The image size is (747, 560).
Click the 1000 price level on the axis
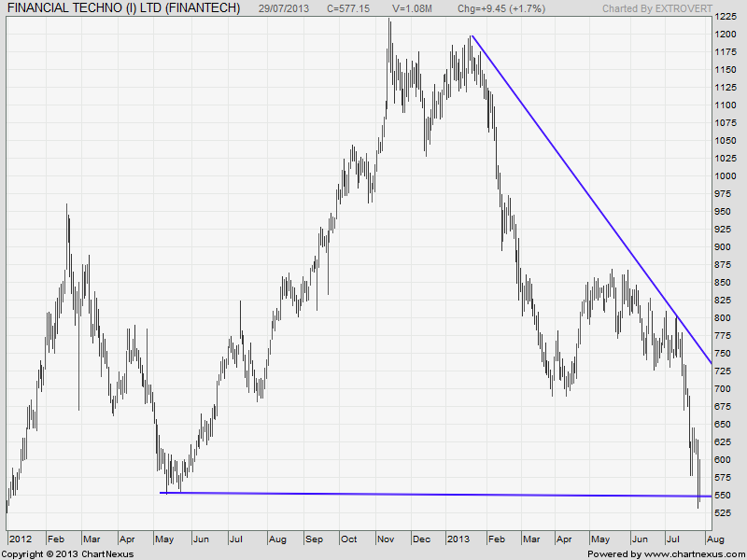[725, 176]
